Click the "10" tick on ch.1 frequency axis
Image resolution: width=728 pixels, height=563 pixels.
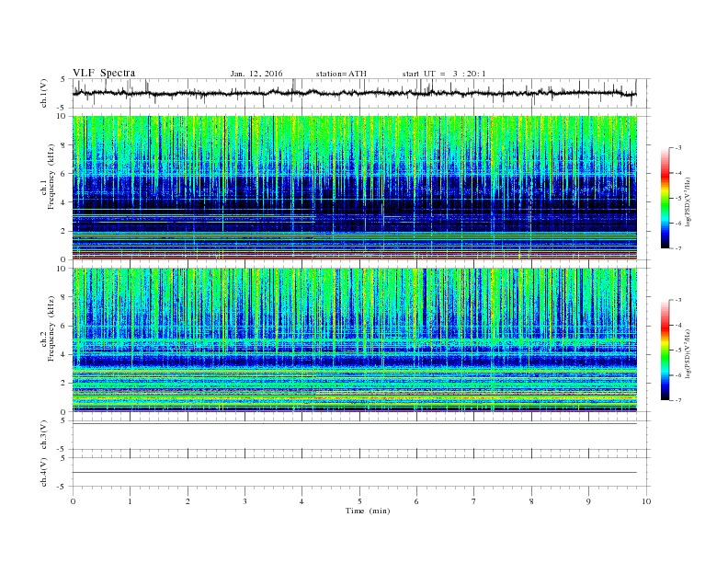click(63, 116)
